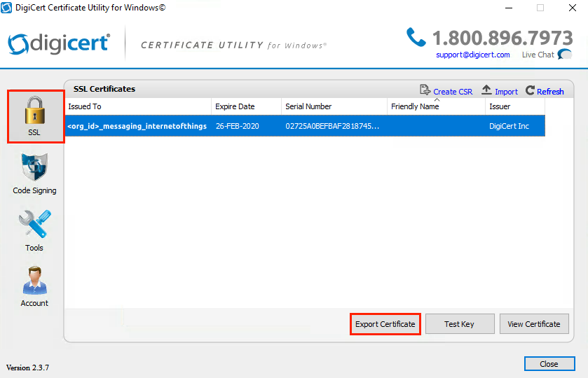The width and height of the screenshot is (588, 378).
Task: Select the SSL padlock icon
Action: point(35,111)
